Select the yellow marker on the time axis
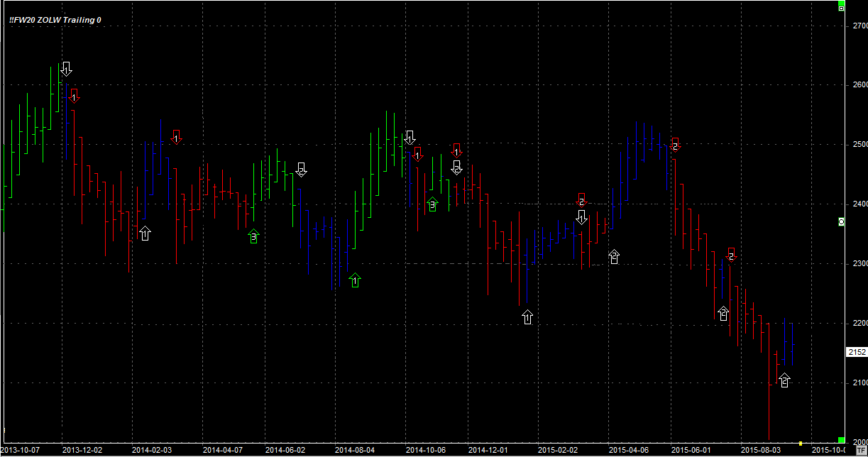Screen dimensions: 868x457 (x=801, y=444)
